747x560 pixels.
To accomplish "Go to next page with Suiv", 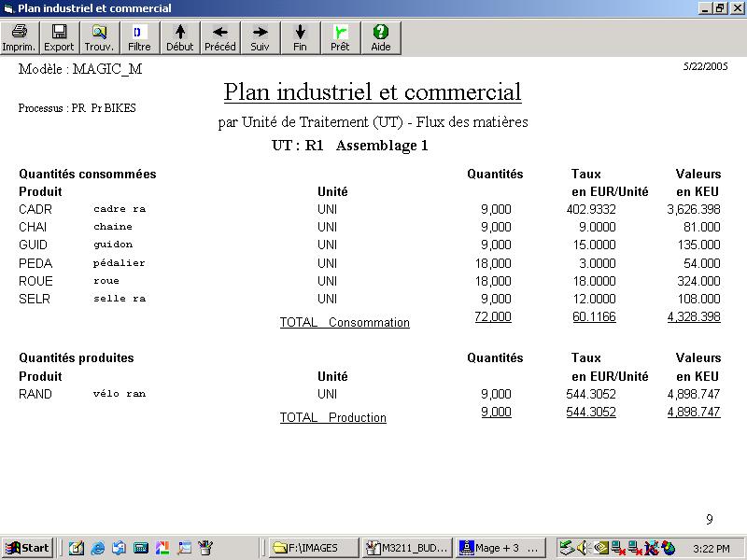I will [x=260, y=37].
